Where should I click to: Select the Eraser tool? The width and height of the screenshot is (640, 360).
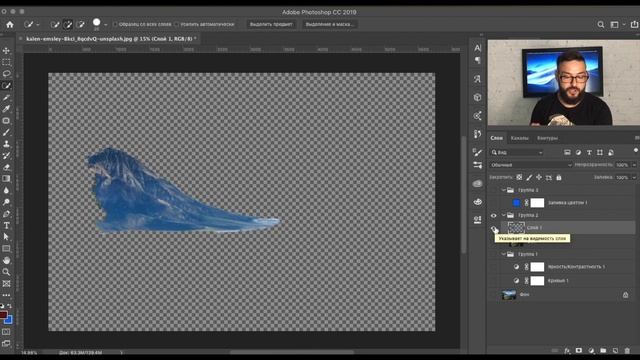tap(6, 167)
